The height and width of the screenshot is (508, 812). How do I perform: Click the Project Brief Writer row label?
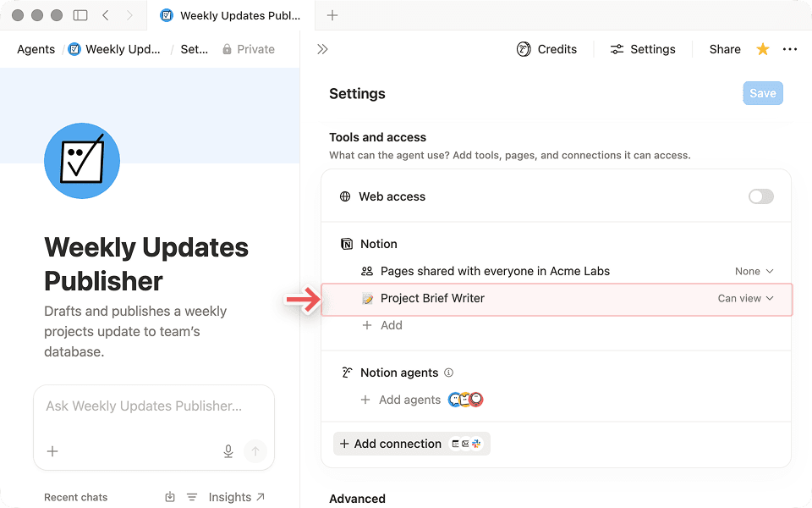pos(432,298)
